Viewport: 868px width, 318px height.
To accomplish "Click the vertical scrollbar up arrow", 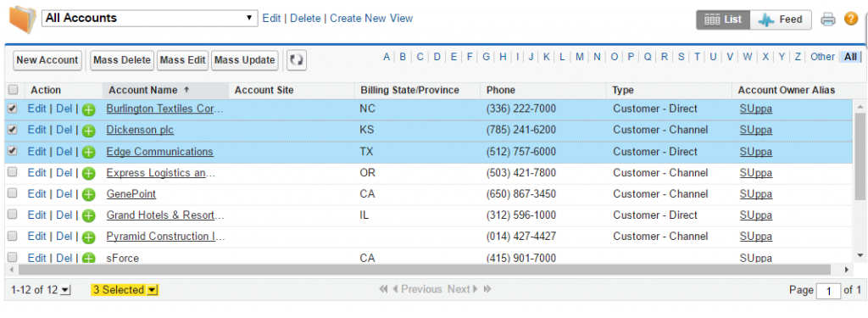I will 860,106.
